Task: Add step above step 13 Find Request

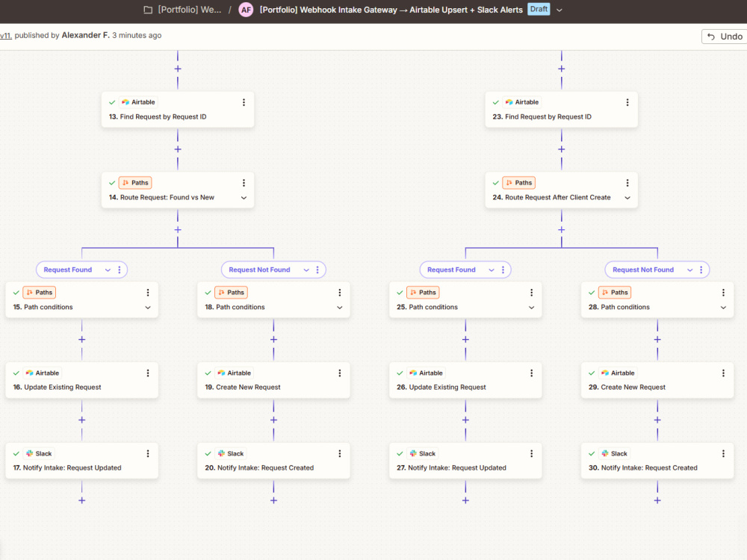Action: 178,69
